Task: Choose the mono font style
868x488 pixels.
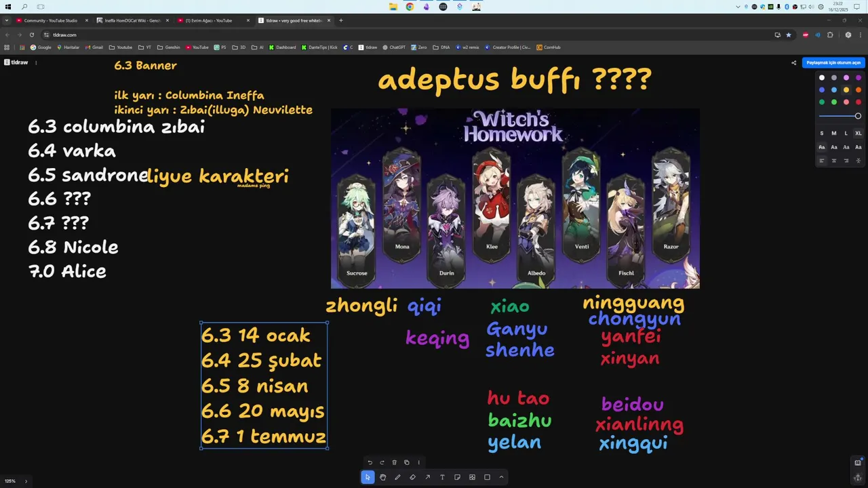Action: [x=859, y=147]
